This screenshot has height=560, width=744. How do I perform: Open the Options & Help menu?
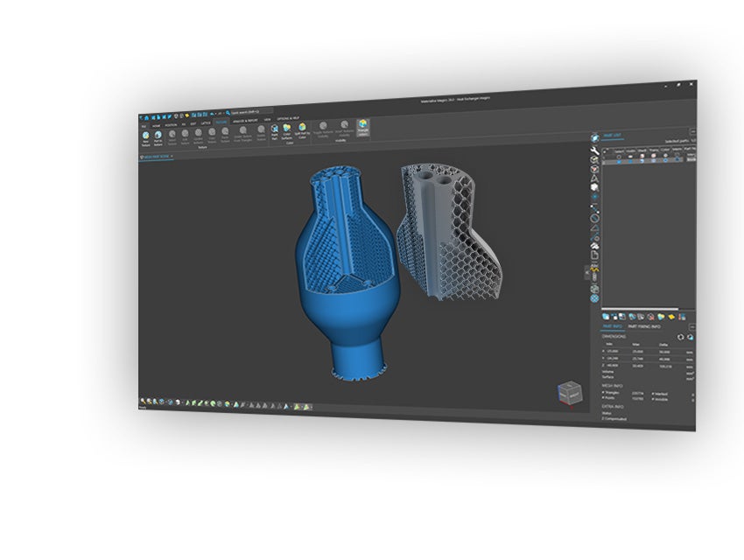point(286,118)
